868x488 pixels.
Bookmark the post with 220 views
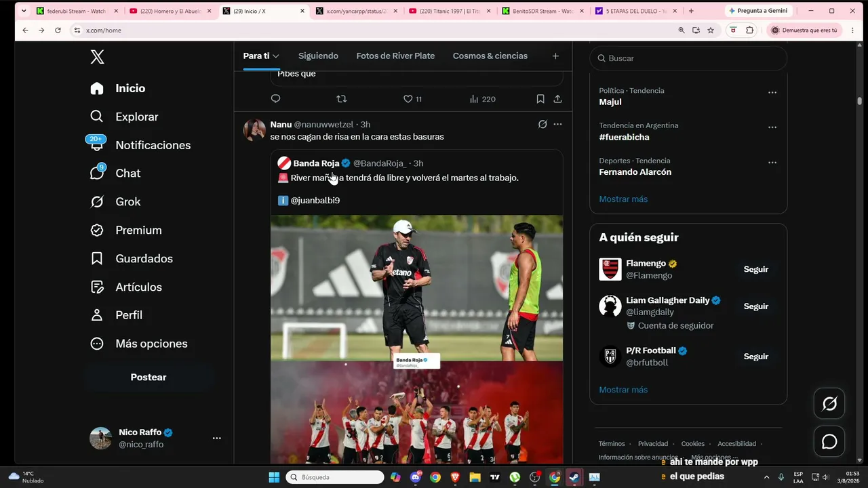point(540,99)
